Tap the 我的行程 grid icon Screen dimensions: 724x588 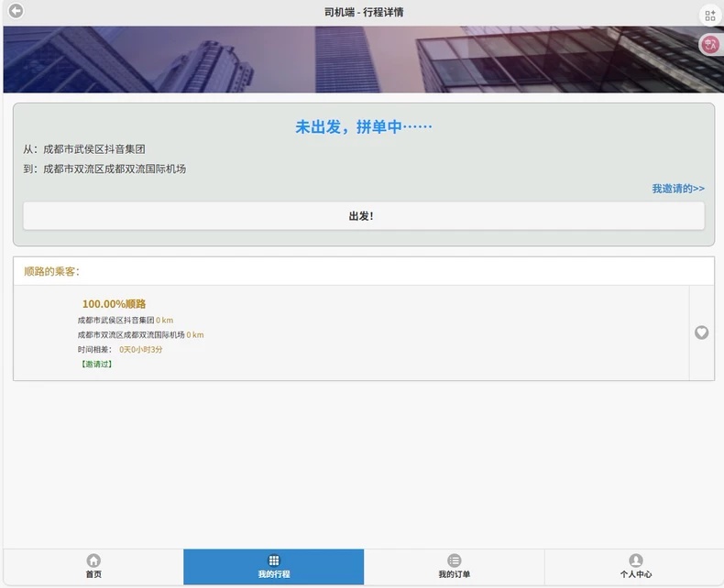coord(274,561)
